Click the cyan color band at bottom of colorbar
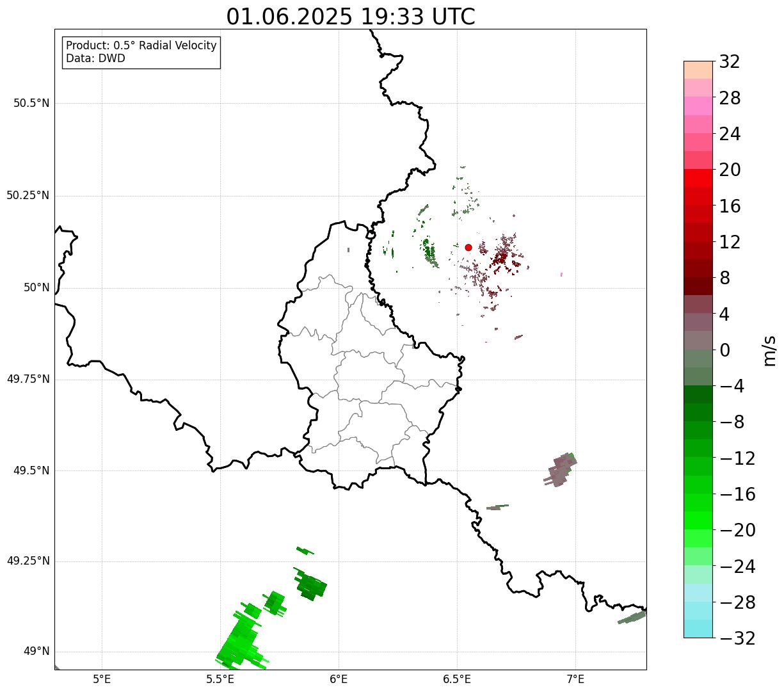This screenshot has height=692, width=784. [x=698, y=629]
